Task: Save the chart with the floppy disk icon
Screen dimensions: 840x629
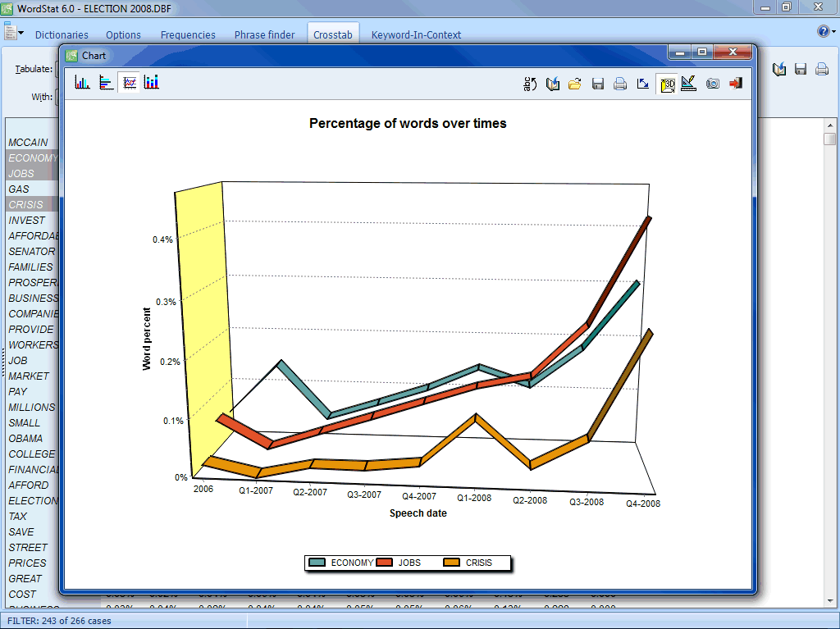Action: tap(598, 84)
